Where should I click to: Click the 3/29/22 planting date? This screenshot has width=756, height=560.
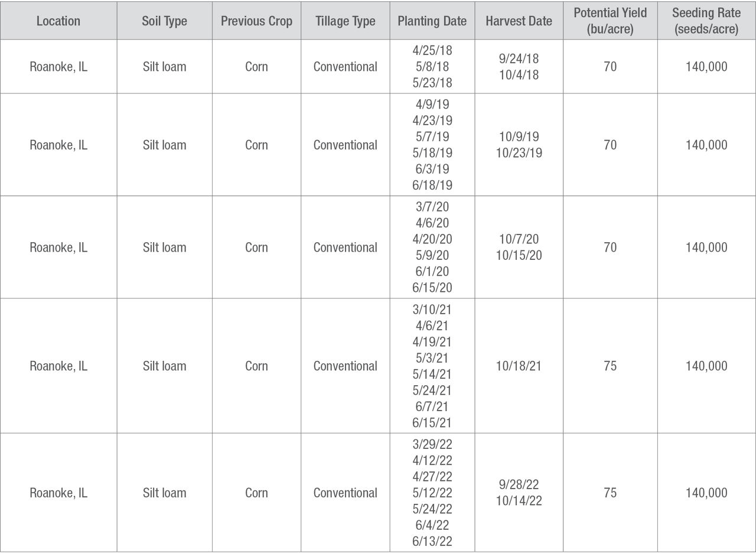[432, 444]
